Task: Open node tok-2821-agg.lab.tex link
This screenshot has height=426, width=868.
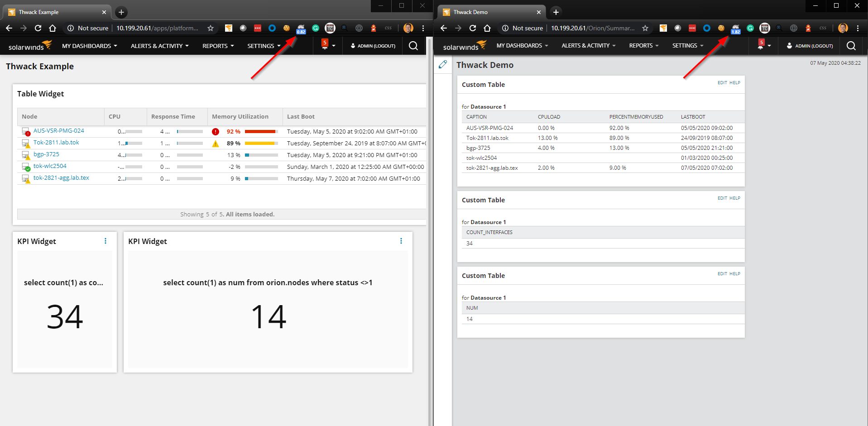Action: point(61,178)
